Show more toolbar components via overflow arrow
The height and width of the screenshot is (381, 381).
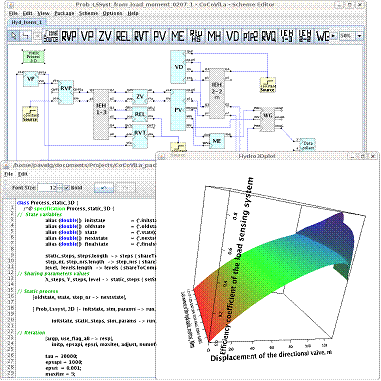(333, 36)
